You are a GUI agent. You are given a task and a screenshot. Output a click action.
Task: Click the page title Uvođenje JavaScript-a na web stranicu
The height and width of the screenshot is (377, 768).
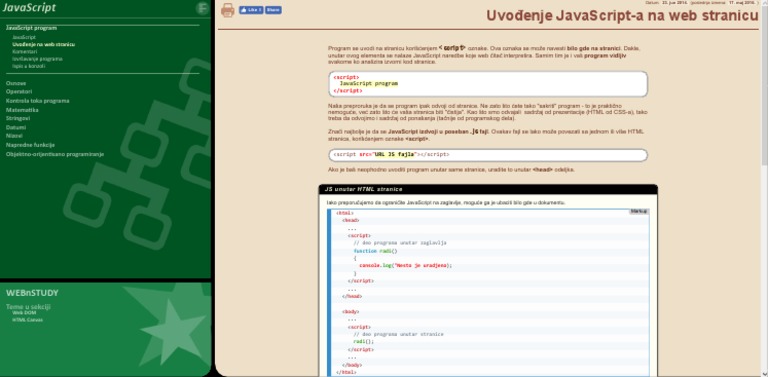coord(622,16)
